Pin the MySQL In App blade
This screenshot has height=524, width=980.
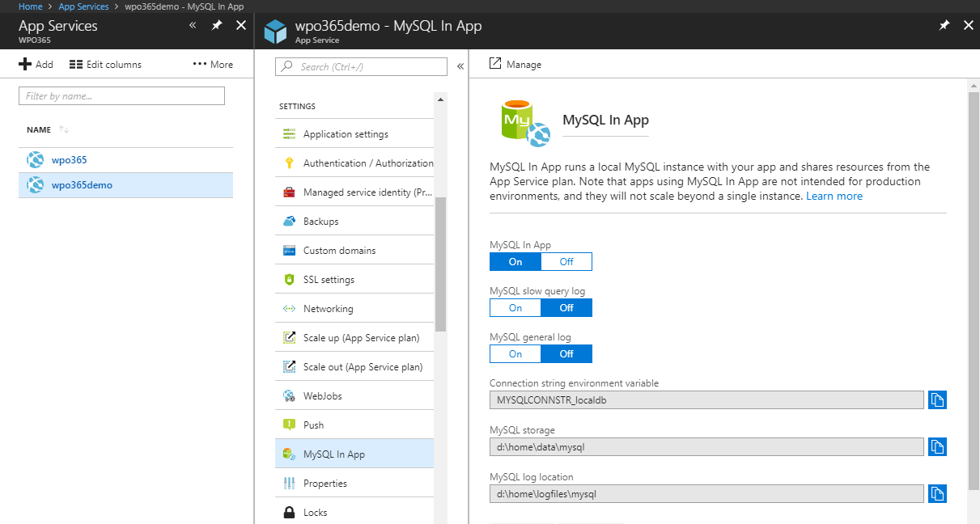[x=944, y=25]
